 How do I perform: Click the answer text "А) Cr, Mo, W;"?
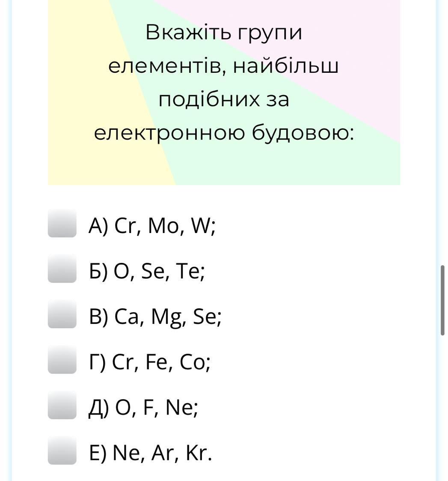tap(152, 225)
